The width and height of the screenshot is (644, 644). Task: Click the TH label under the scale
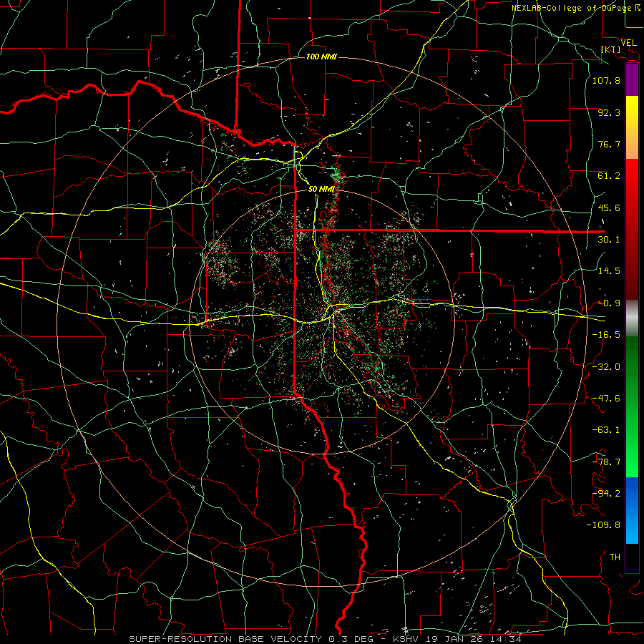(x=615, y=557)
